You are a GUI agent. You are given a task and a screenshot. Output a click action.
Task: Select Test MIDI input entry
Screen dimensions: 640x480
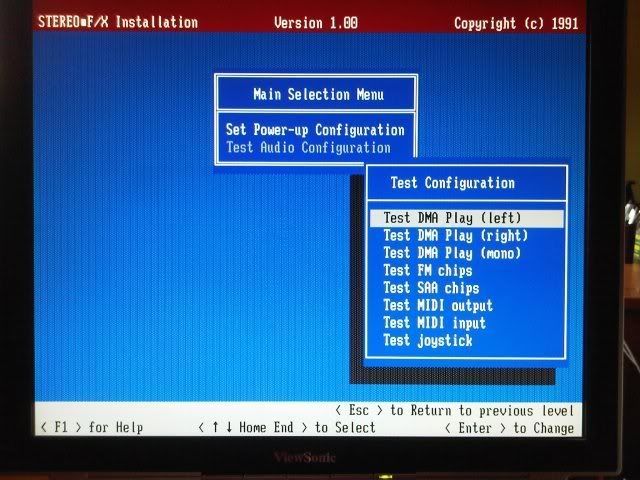click(x=435, y=323)
